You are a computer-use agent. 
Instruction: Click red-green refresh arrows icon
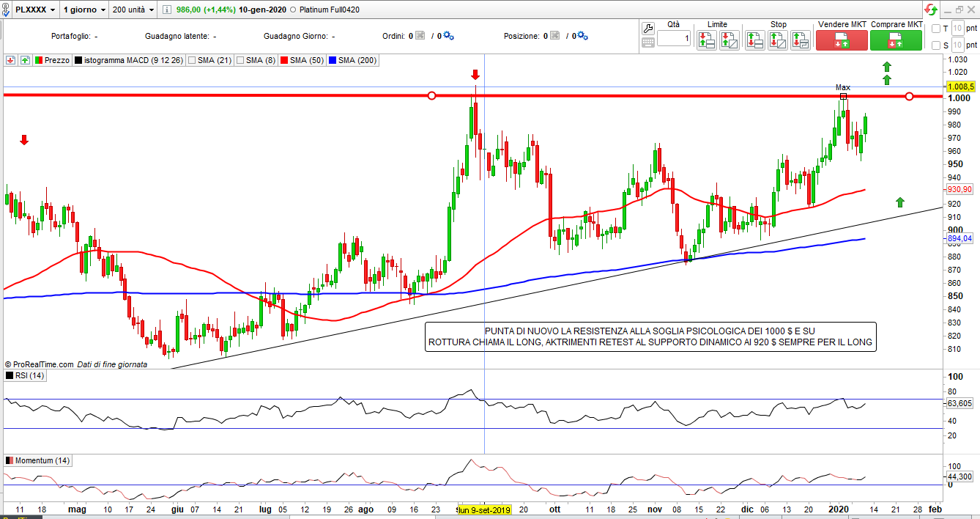[930, 10]
